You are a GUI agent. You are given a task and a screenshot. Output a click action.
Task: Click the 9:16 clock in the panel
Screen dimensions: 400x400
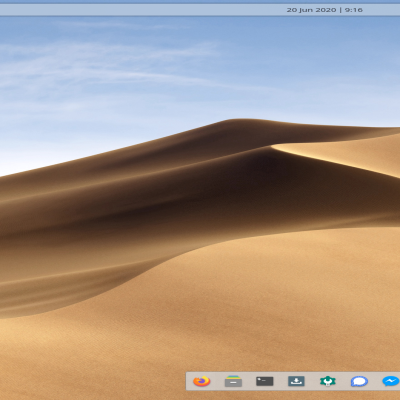click(x=354, y=10)
